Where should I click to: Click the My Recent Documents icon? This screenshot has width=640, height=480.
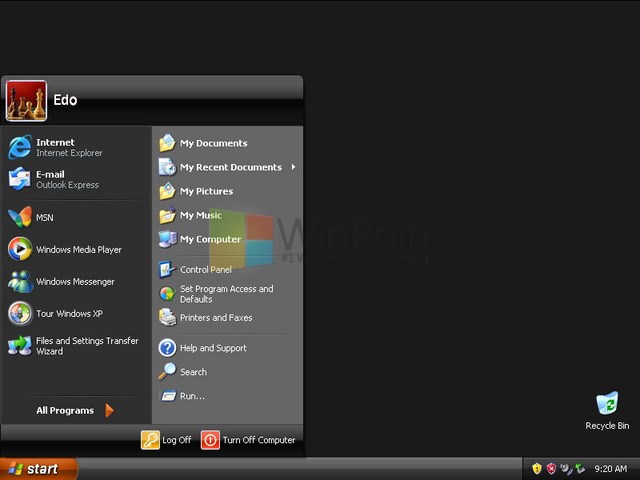(x=167, y=167)
